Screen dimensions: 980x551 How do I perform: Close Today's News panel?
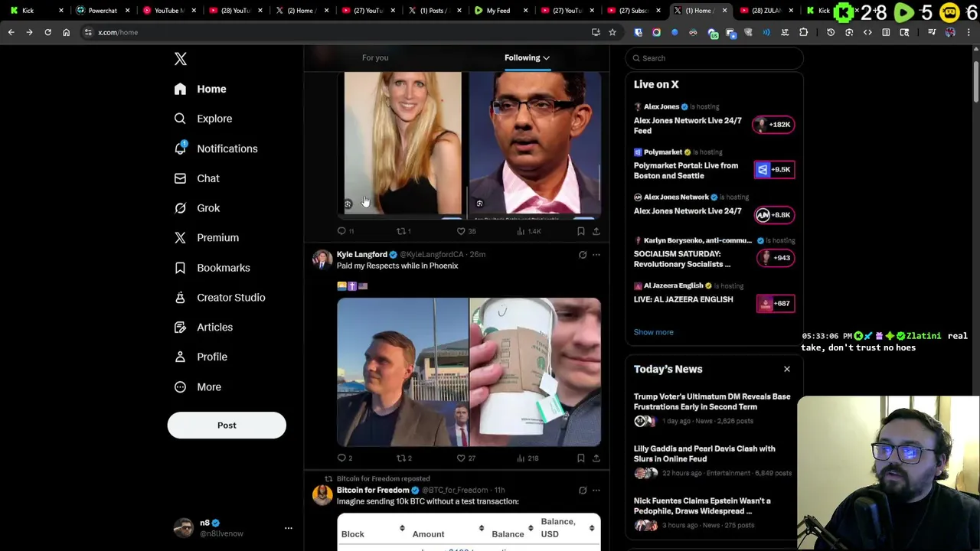[x=786, y=369]
